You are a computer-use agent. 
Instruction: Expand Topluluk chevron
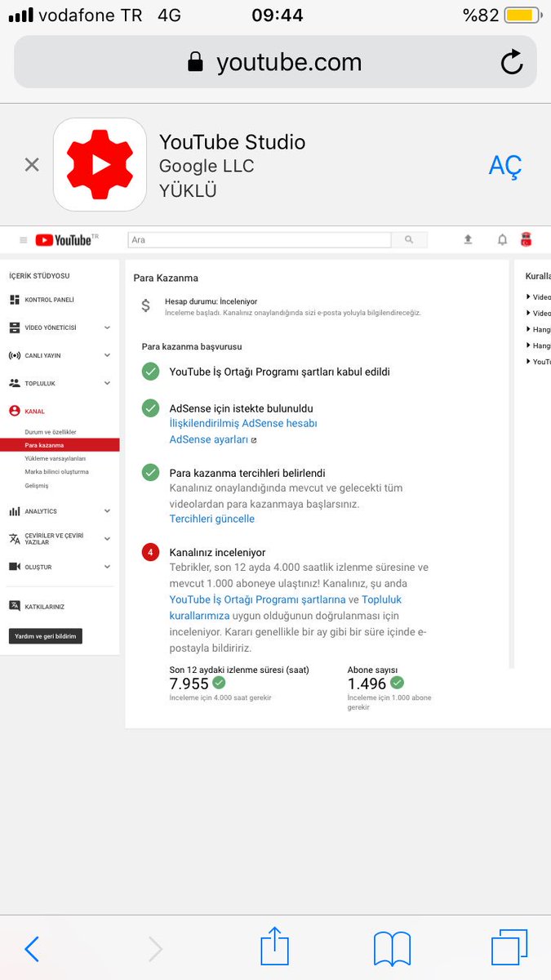pyautogui.click(x=108, y=383)
